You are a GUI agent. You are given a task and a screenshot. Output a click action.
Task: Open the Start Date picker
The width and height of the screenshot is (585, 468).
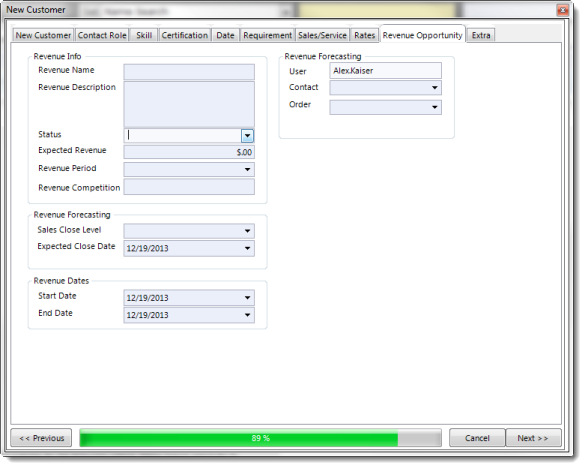247,298
